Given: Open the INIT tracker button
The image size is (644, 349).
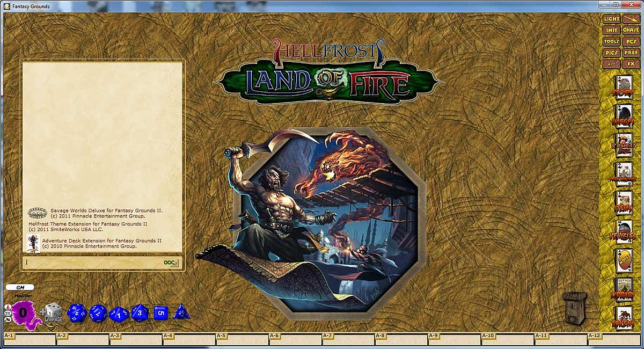Looking at the screenshot, I should pyautogui.click(x=611, y=30).
